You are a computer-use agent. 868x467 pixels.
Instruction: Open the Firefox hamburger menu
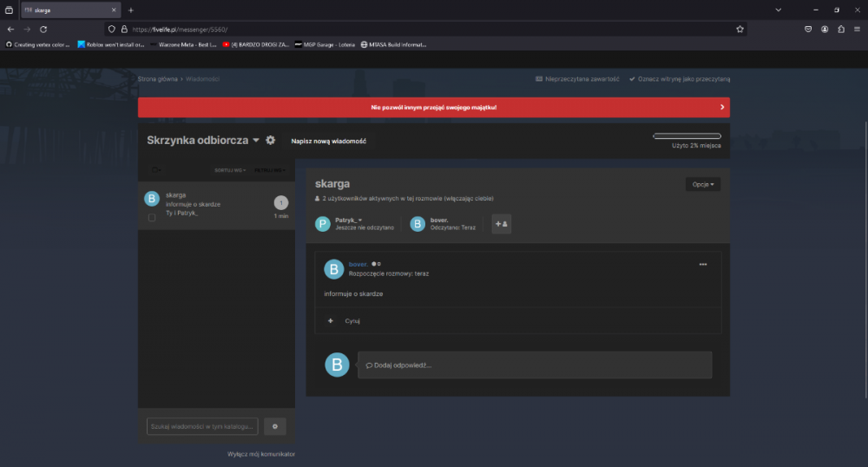click(x=857, y=30)
